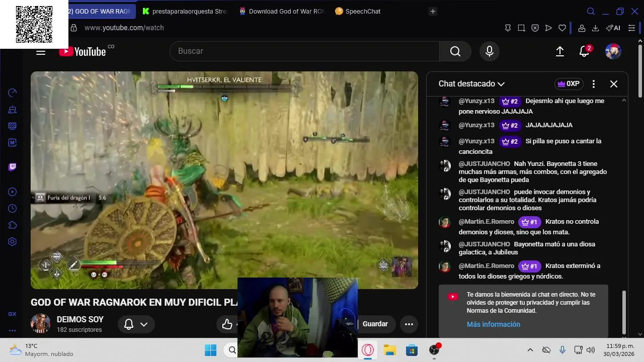Open striped GX Mods icon in sidebar
This screenshot has width=644, height=362.
tap(13, 126)
